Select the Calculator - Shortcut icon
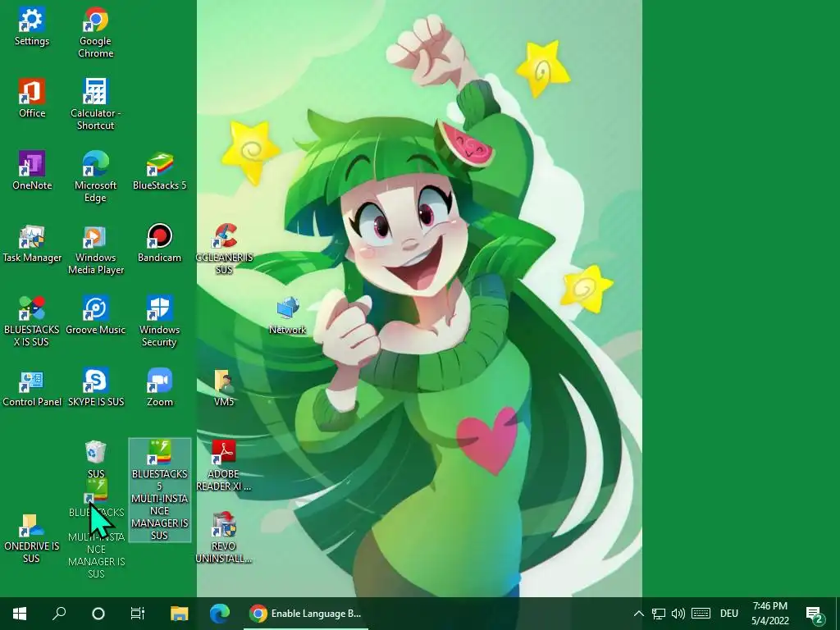 click(95, 105)
